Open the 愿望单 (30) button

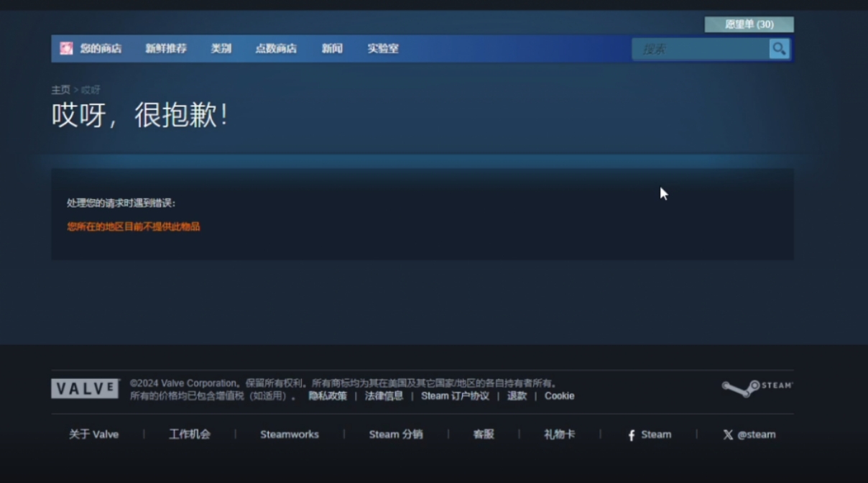(x=748, y=23)
